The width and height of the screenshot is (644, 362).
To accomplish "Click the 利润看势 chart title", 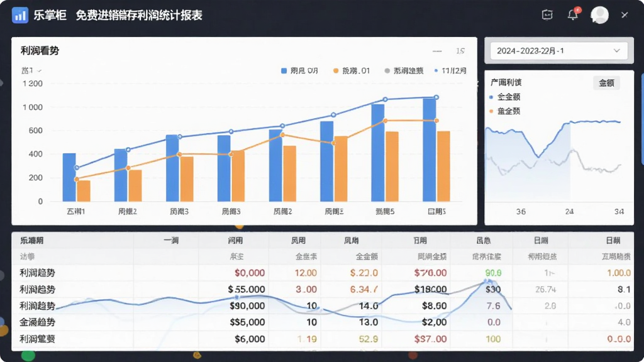I will tap(40, 51).
